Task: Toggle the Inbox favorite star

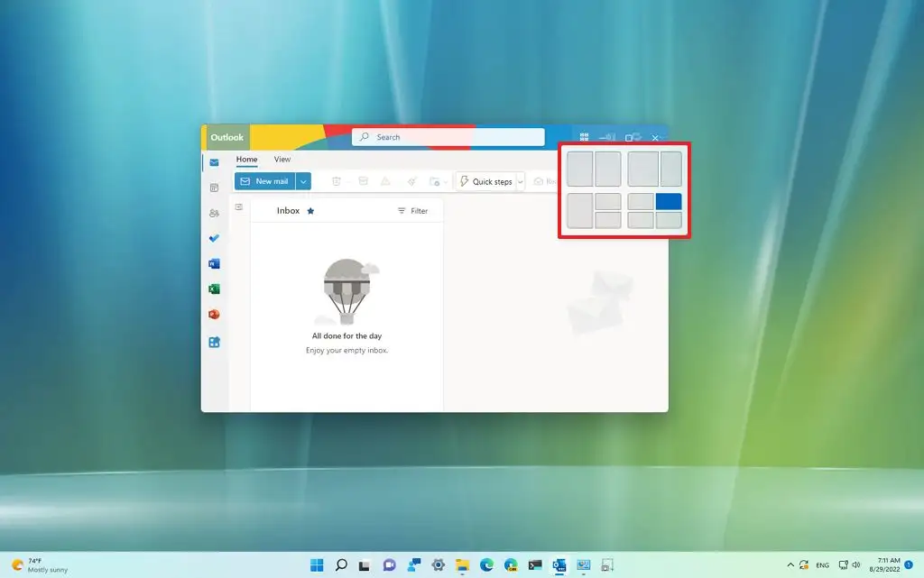Action: tap(310, 210)
